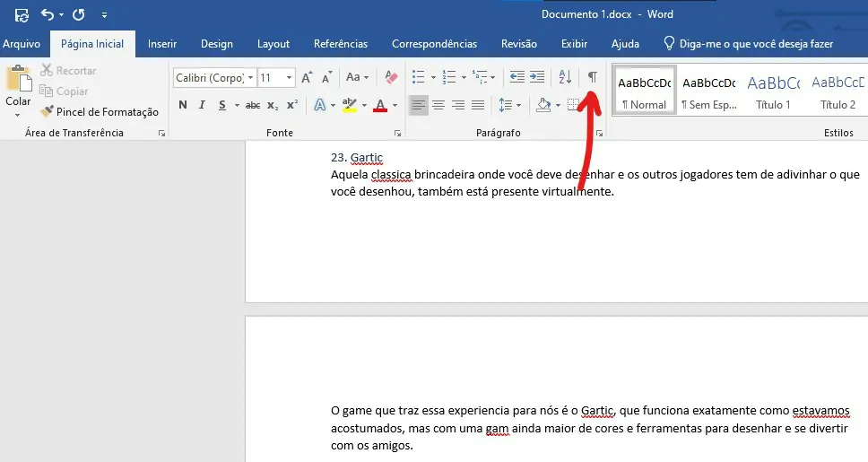Switch to the Exibir tab
Viewport: 868px width, 462px height.
coord(574,44)
